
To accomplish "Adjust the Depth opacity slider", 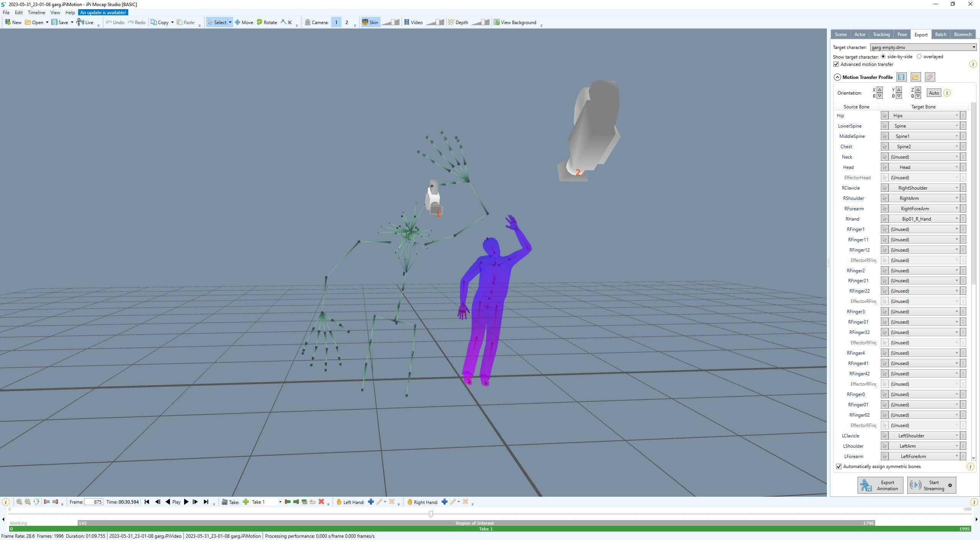I will click(480, 22).
